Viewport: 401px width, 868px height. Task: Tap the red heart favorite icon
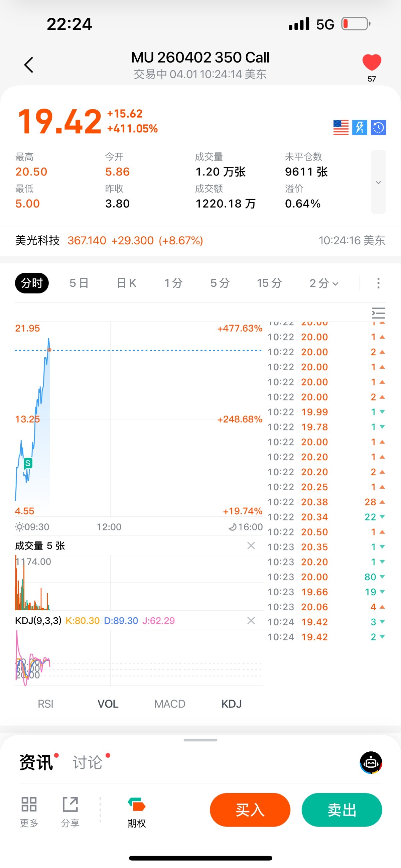tap(371, 62)
